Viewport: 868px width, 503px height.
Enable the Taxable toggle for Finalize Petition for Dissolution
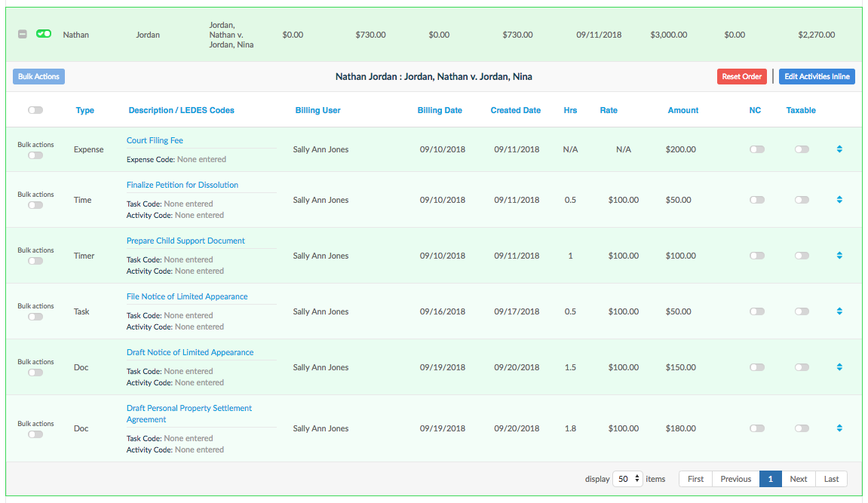[802, 200]
